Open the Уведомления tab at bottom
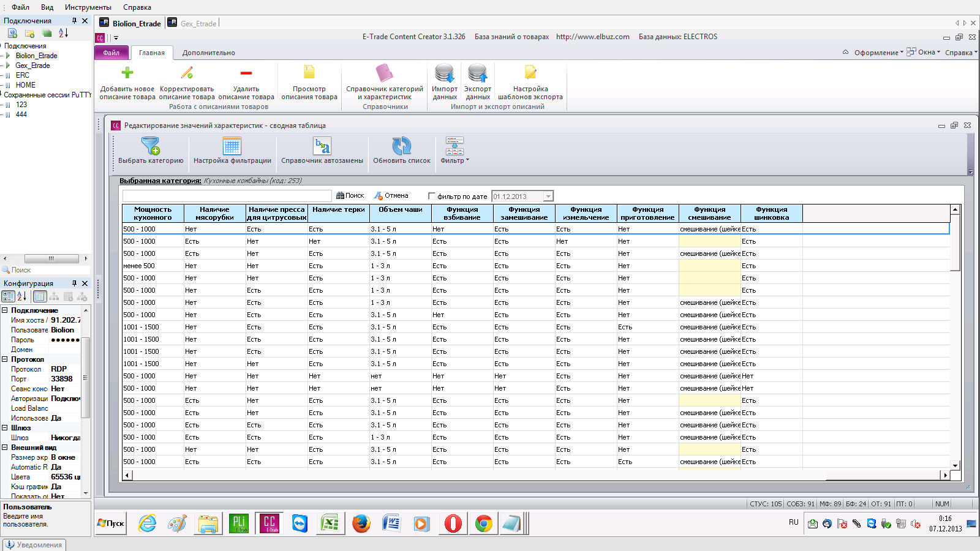Viewport: 980px width, 551px height. (x=34, y=545)
